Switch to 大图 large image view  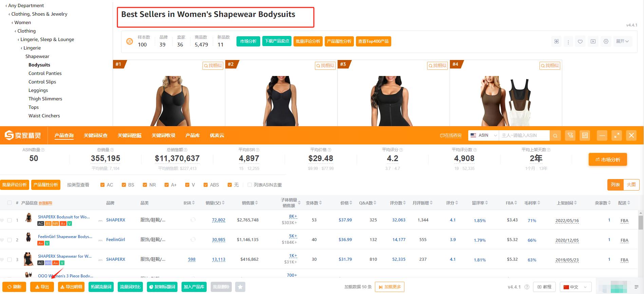[x=631, y=185]
